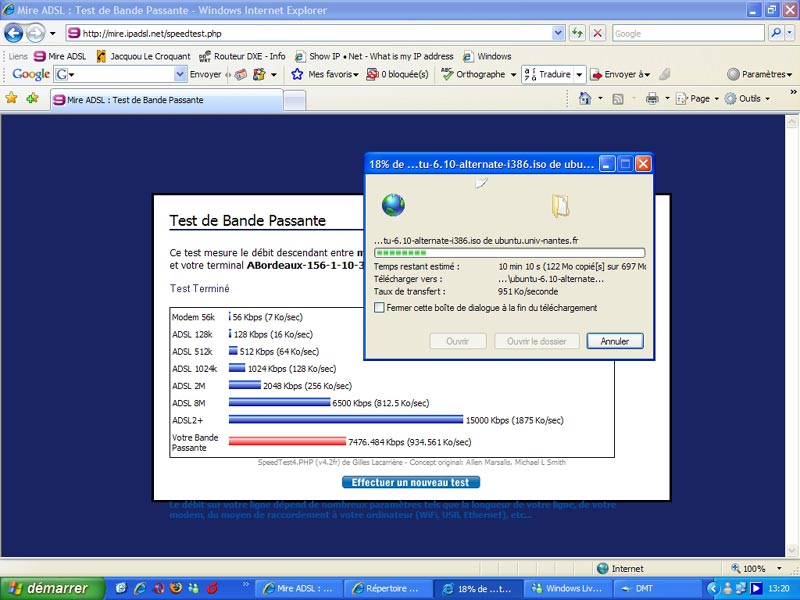This screenshot has width=800, height=600.
Task: Check 'Fermer cette boîte de dialogue' checkbox
Action: (379, 308)
